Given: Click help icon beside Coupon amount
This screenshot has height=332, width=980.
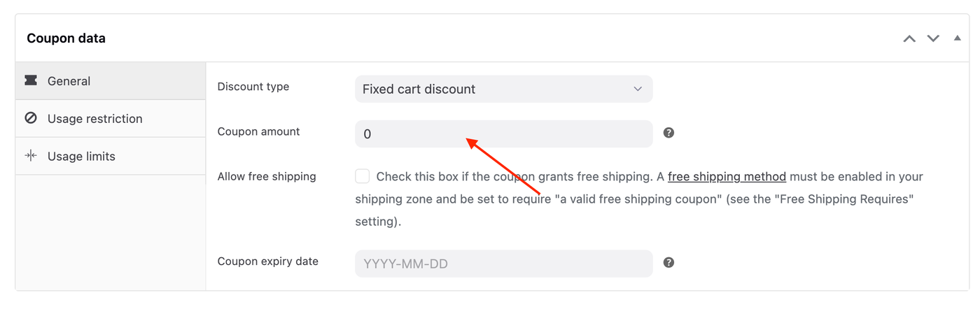Looking at the screenshot, I should pyautogui.click(x=668, y=133).
